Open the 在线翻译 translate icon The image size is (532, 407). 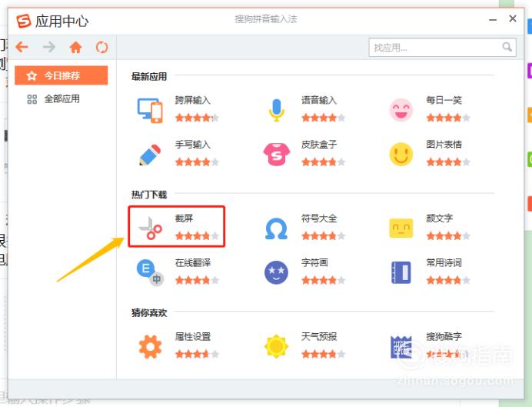(x=151, y=272)
